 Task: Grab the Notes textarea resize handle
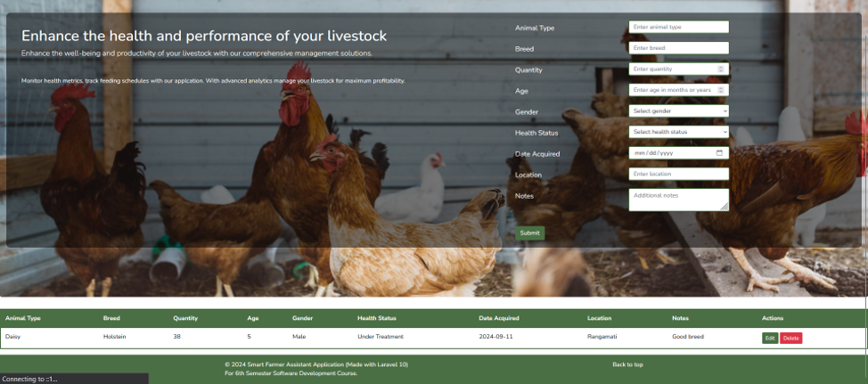725,207
